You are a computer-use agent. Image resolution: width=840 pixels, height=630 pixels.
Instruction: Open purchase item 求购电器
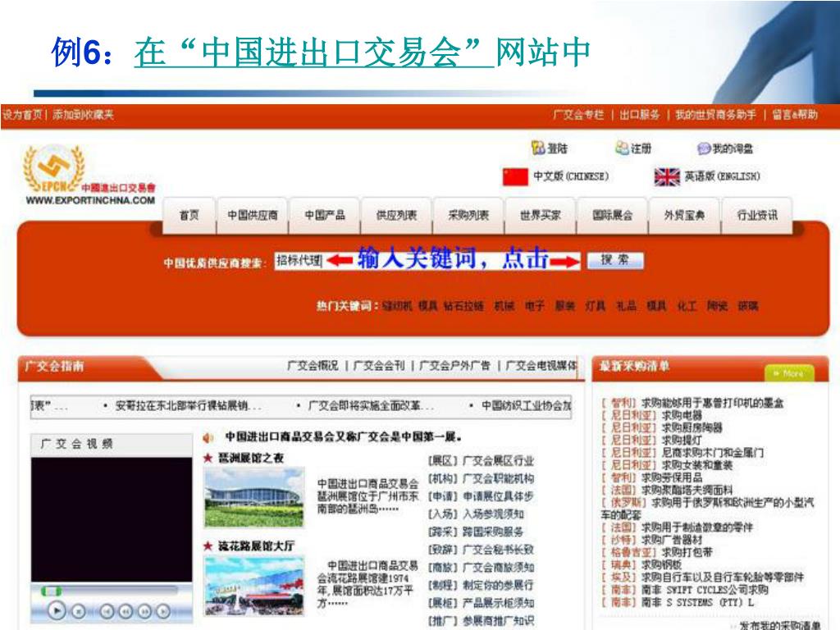coord(682,415)
